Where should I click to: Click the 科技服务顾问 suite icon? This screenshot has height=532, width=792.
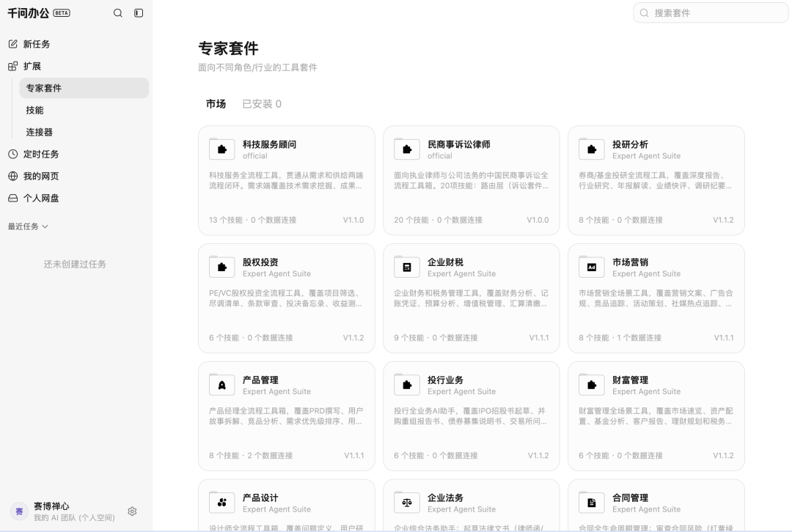click(x=221, y=149)
